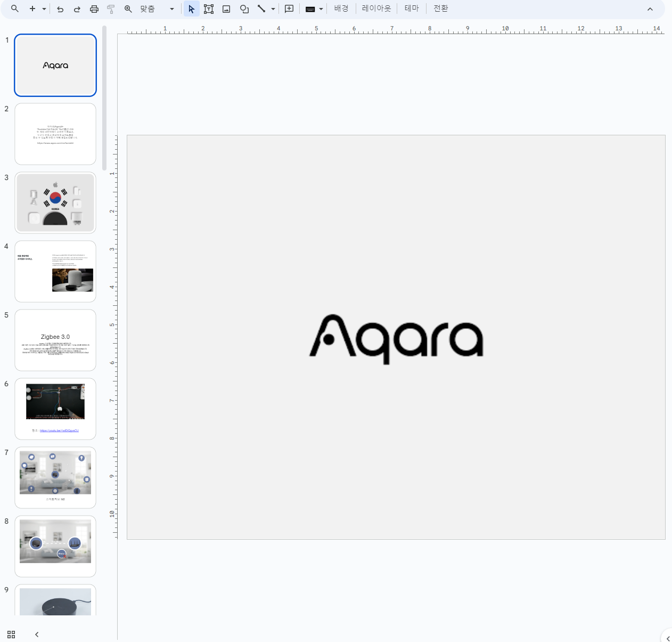This screenshot has width=672, height=642.
Task: Open the 테마 theme panel
Action: [412, 9]
